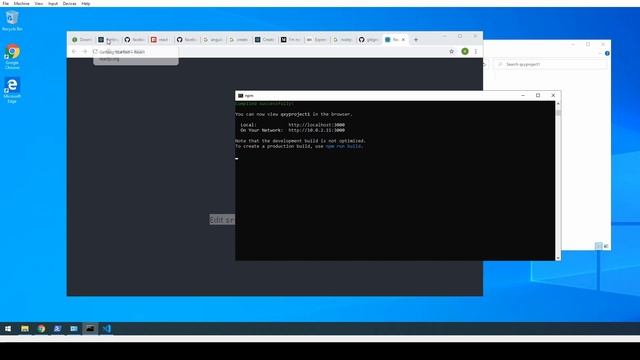Bookmark this page with the star icon

click(x=451, y=51)
